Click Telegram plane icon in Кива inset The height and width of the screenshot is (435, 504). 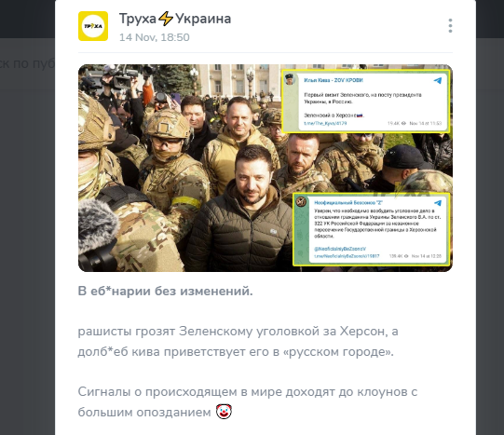pos(438,80)
